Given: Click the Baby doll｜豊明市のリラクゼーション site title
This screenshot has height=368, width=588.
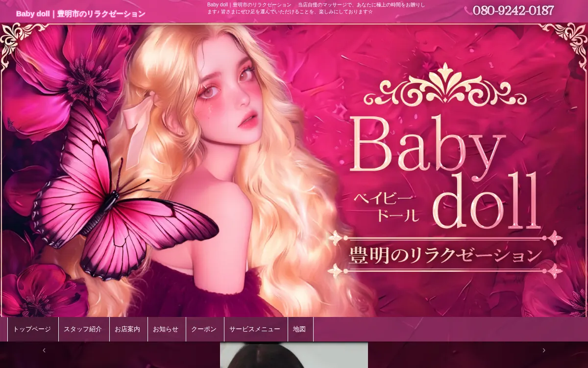Looking at the screenshot, I should (x=81, y=14).
